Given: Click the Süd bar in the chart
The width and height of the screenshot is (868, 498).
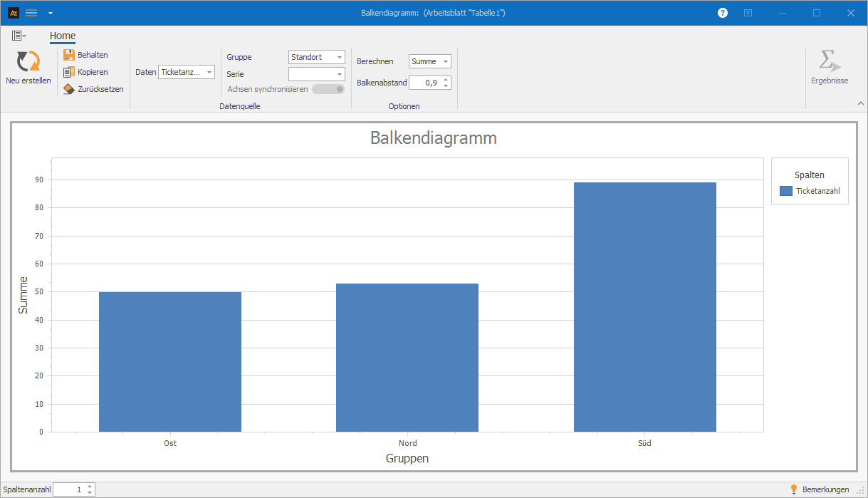Looking at the screenshot, I should point(644,306).
